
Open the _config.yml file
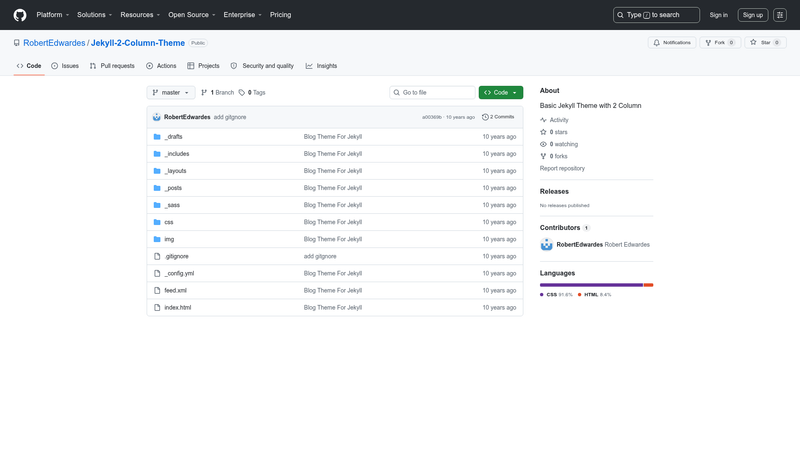pyautogui.click(x=179, y=273)
